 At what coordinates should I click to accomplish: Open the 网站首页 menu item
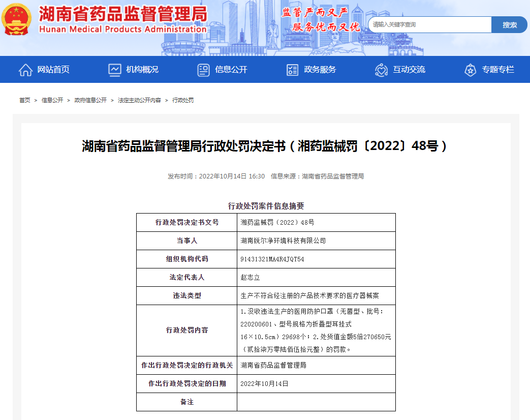tap(53, 70)
